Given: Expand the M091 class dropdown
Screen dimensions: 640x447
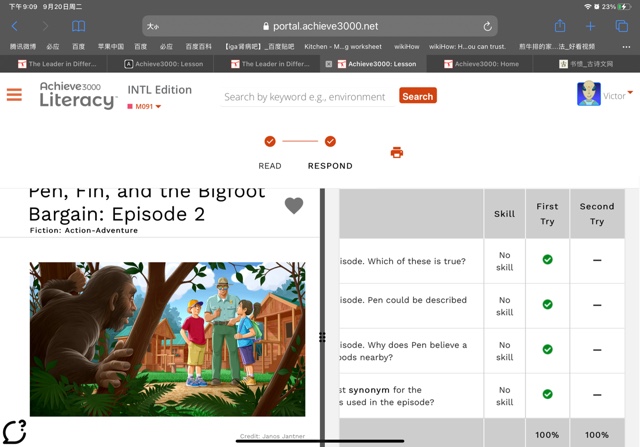Looking at the screenshot, I should [144, 107].
